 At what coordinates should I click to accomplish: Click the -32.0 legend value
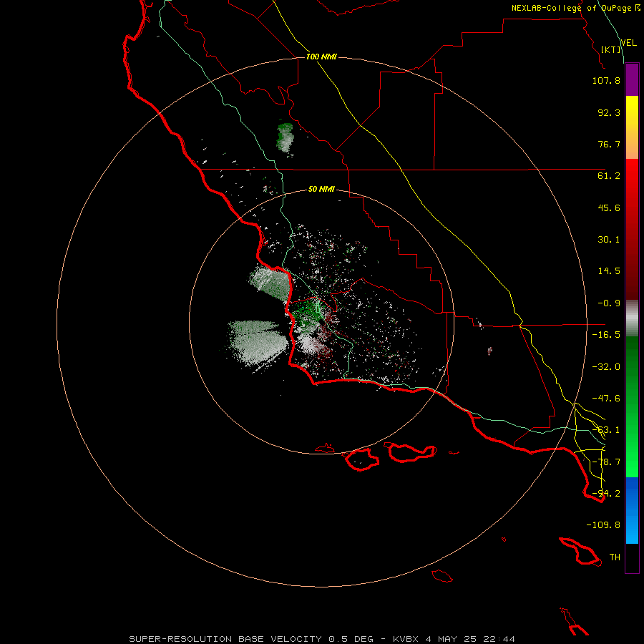point(606,367)
